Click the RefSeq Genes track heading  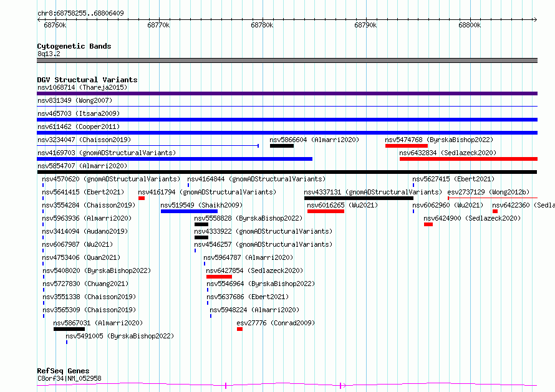[63, 371]
